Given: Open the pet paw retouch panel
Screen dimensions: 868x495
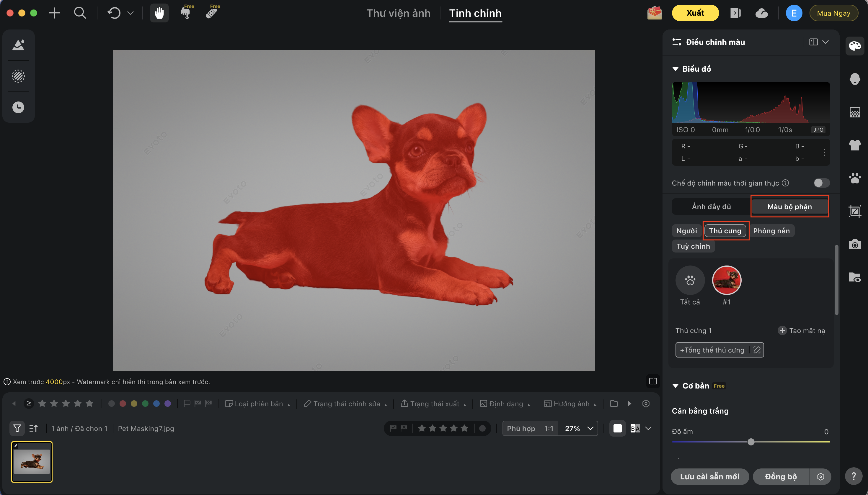Looking at the screenshot, I should pos(854,178).
